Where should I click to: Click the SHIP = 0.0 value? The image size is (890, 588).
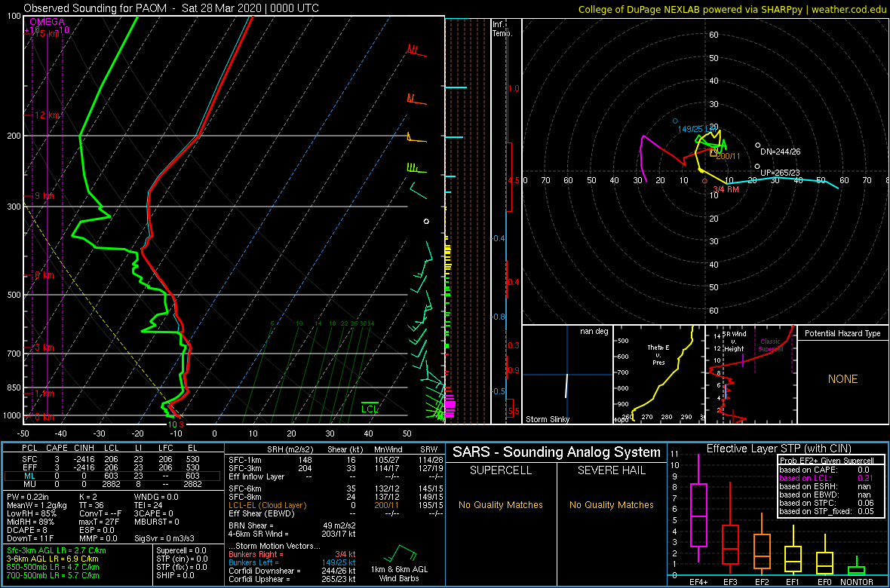pyautogui.click(x=175, y=575)
